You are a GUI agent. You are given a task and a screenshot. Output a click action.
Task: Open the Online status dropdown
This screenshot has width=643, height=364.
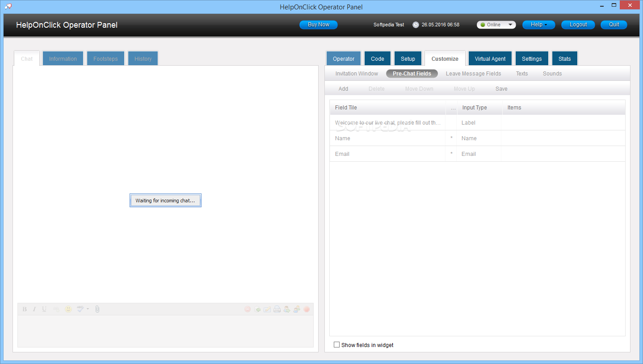click(496, 25)
